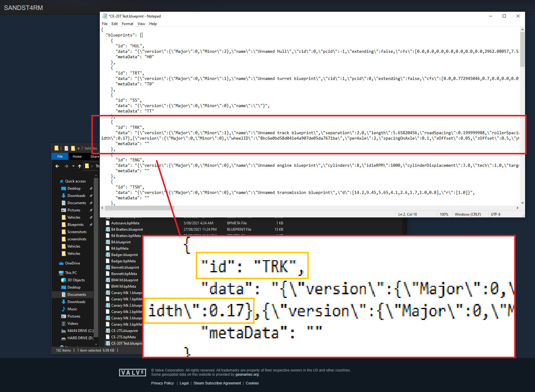Click notepad icon of CE-20T Test.blueprint

click(x=108, y=343)
